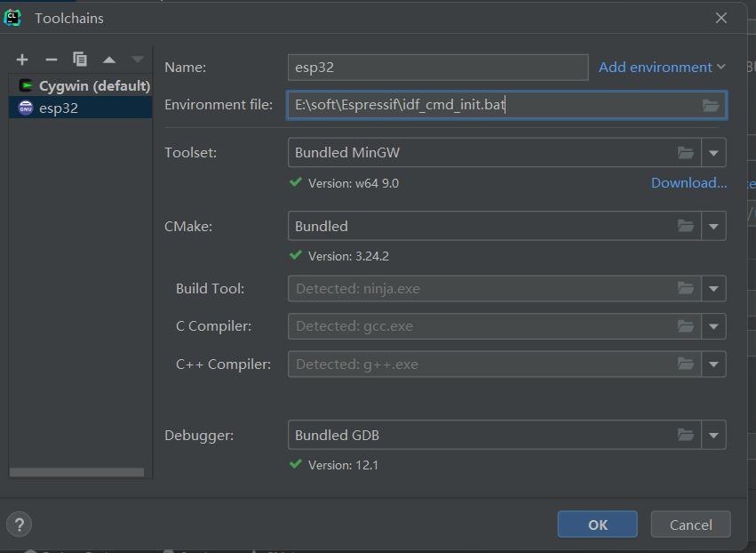
Task: Copy the selected toolchain
Action: coord(80,60)
